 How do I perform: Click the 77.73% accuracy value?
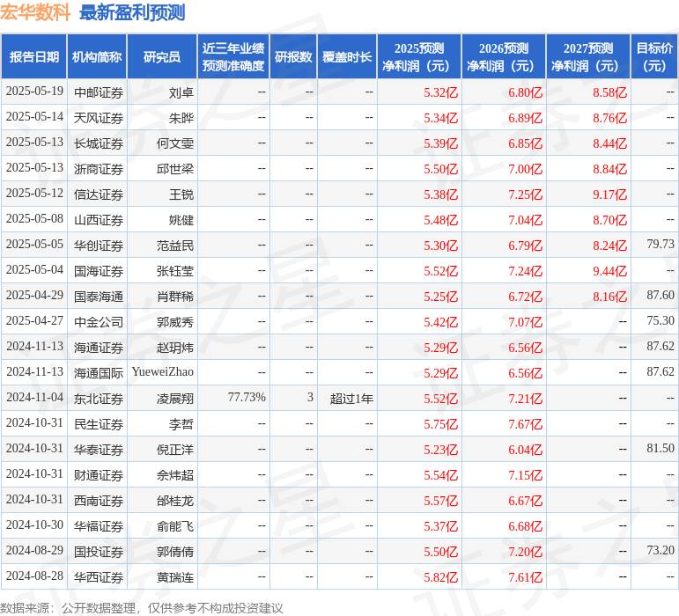pyautogui.click(x=247, y=398)
